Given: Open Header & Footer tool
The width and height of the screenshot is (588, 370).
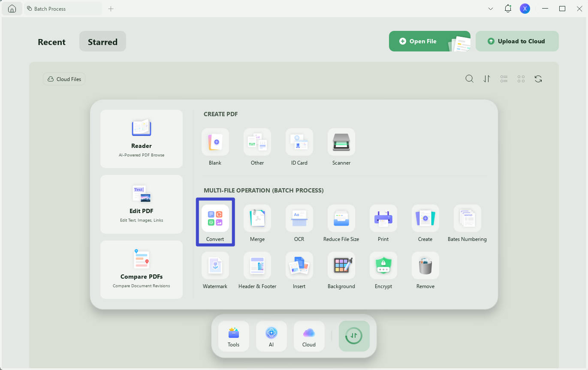Looking at the screenshot, I should pos(257,270).
